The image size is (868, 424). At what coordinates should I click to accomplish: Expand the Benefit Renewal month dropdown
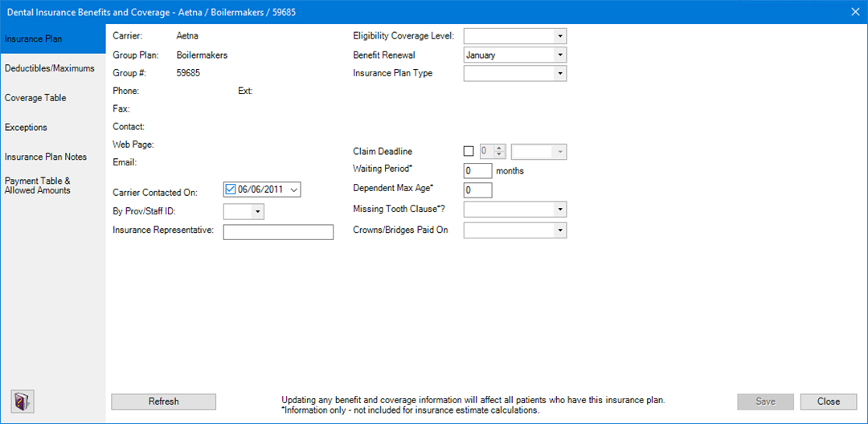click(x=559, y=55)
